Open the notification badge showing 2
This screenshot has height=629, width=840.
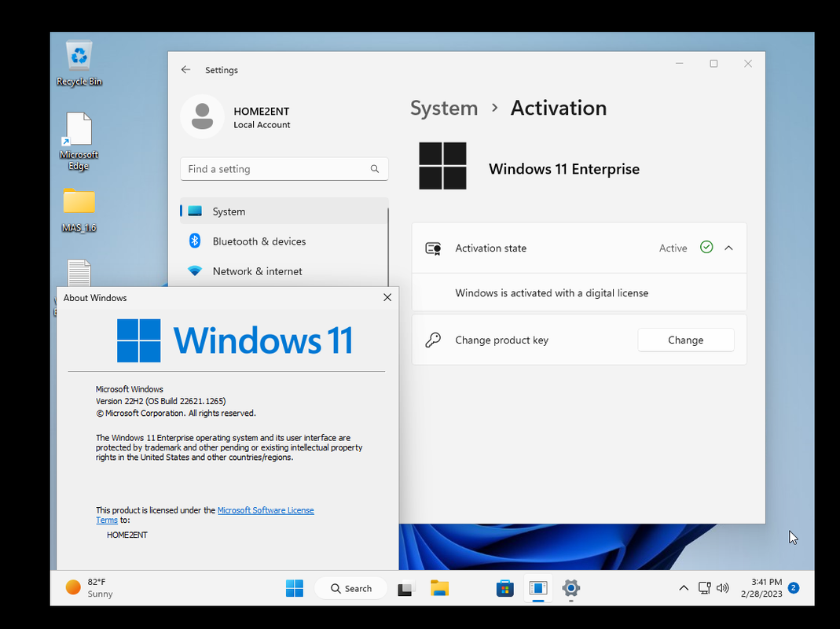(794, 587)
